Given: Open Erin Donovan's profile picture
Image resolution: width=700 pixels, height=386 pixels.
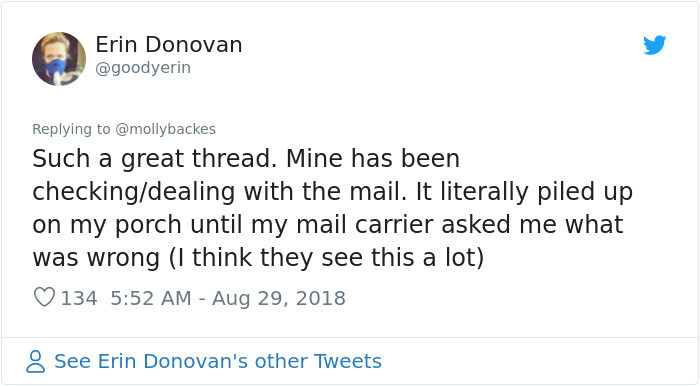Looking at the screenshot, I should pyautogui.click(x=59, y=58).
